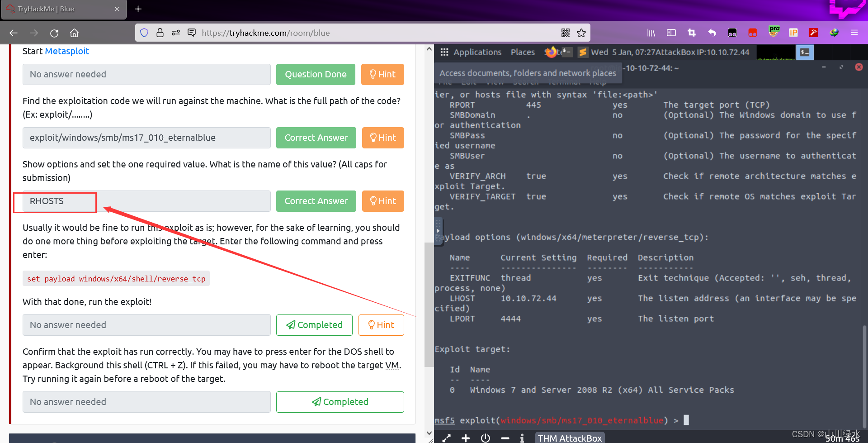Open site permissions icon in address bar
Screen dimensions: 868x443
click(176, 33)
